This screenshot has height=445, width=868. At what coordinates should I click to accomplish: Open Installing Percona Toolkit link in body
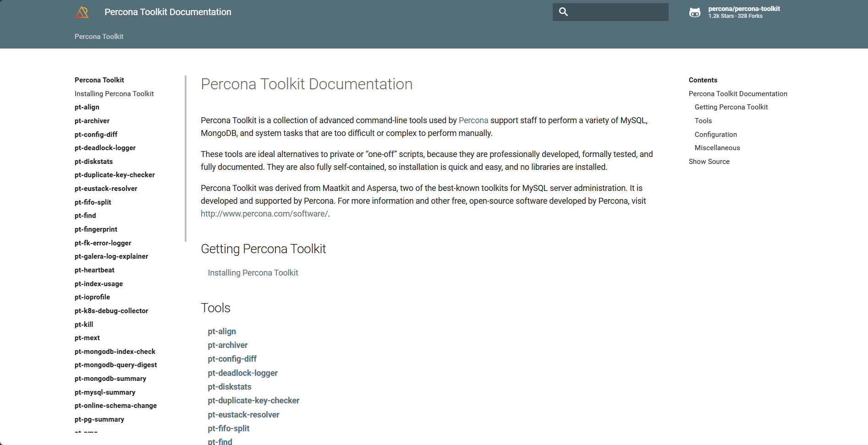253,273
